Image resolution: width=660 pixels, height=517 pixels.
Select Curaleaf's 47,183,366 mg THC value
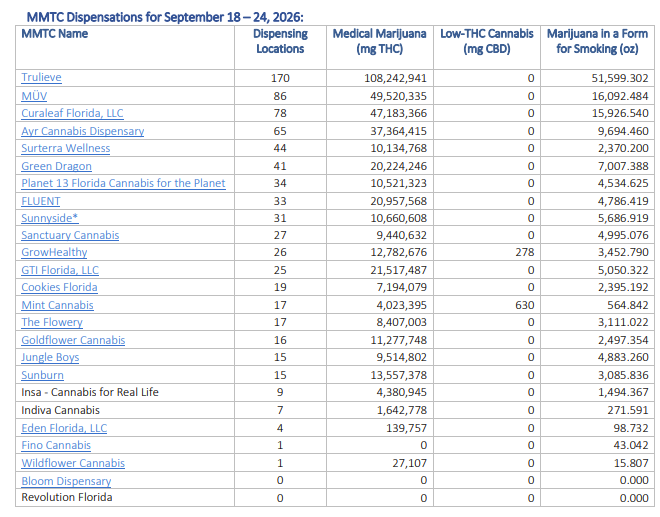coord(398,113)
